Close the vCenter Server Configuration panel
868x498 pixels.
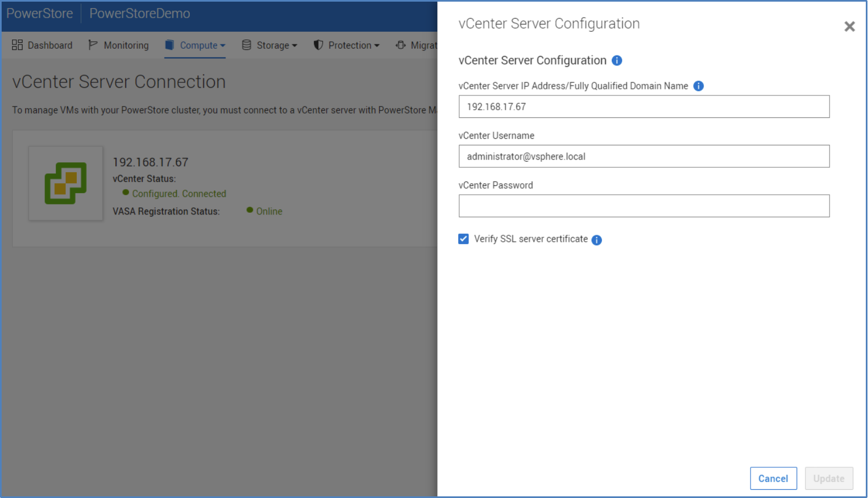pyautogui.click(x=849, y=26)
